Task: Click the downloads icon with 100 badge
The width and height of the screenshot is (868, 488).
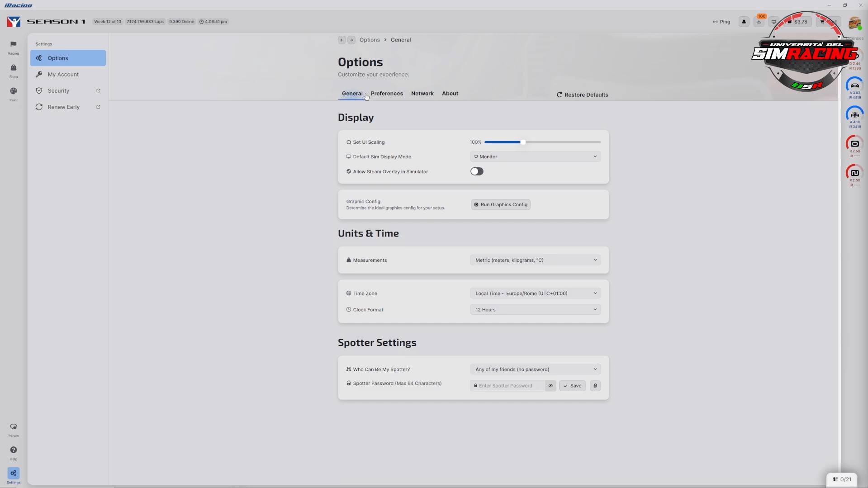Action: pyautogui.click(x=759, y=22)
